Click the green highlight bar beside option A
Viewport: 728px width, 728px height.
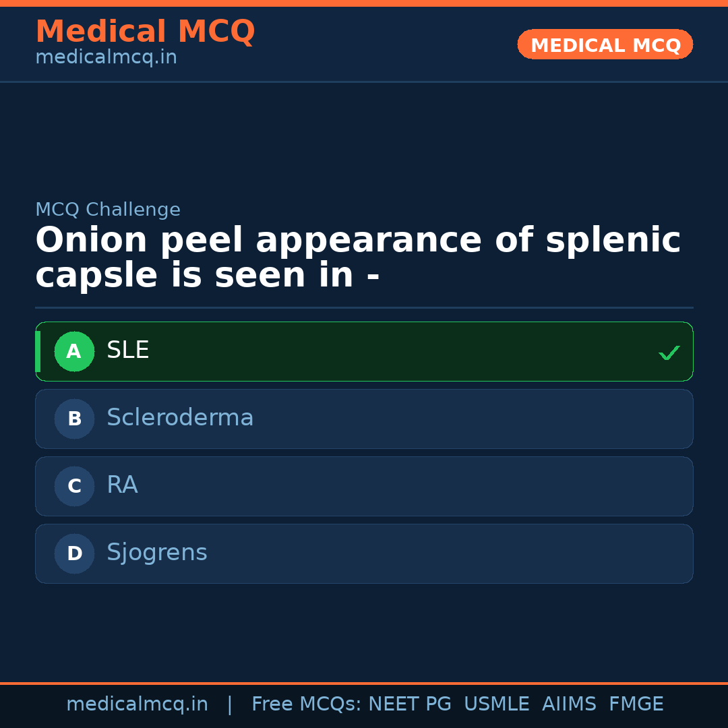[x=39, y=351]
